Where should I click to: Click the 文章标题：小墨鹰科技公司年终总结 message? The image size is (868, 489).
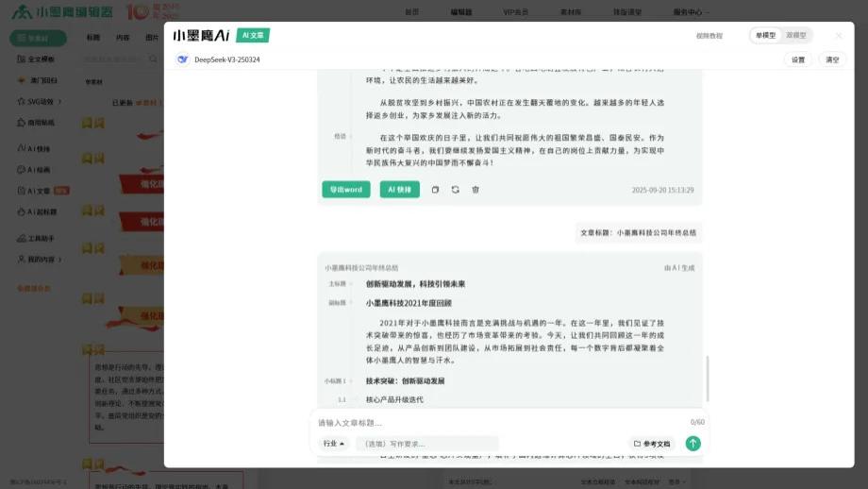point(639,232)
